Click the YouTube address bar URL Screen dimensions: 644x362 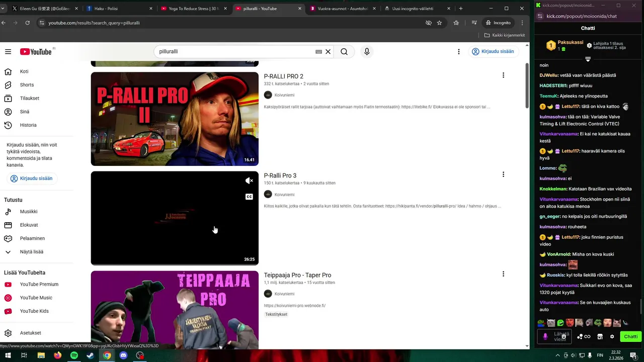tap(94, 23)
